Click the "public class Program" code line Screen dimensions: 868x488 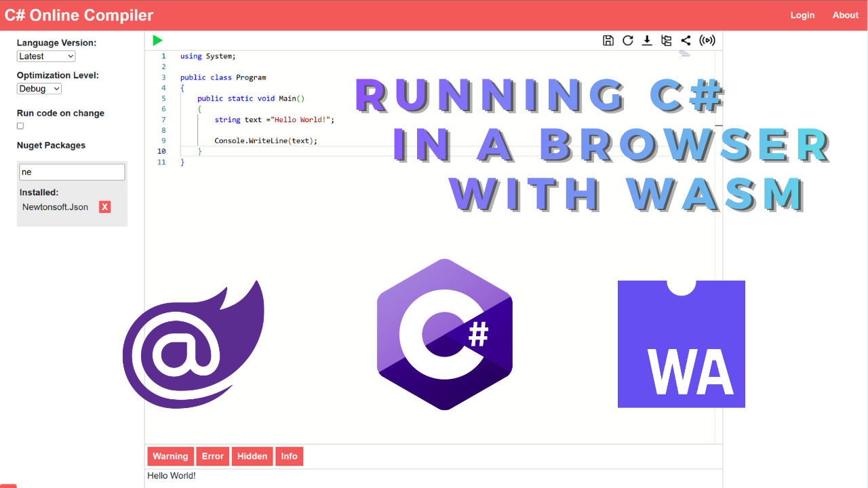pos(223,77)
